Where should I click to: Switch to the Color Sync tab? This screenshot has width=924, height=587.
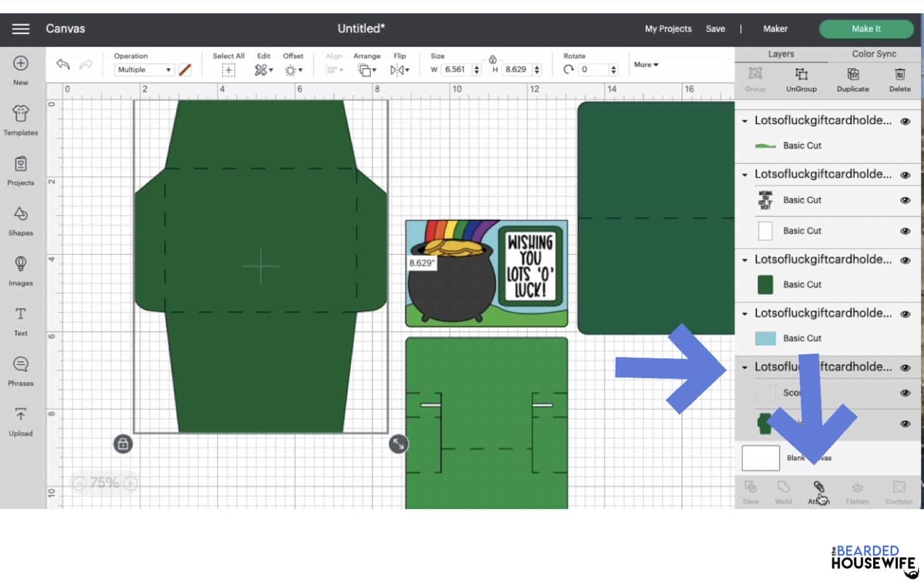point(874,54)
